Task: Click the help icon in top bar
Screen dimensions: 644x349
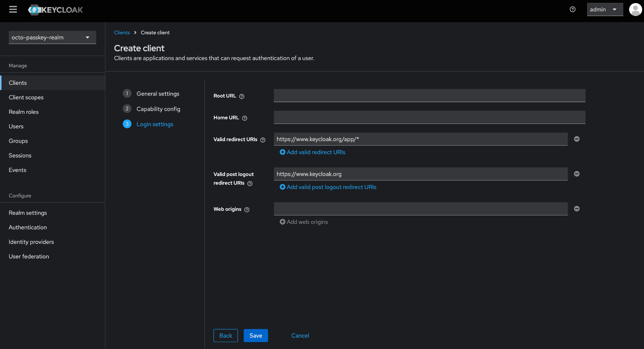Action: [x=572, y=9]
